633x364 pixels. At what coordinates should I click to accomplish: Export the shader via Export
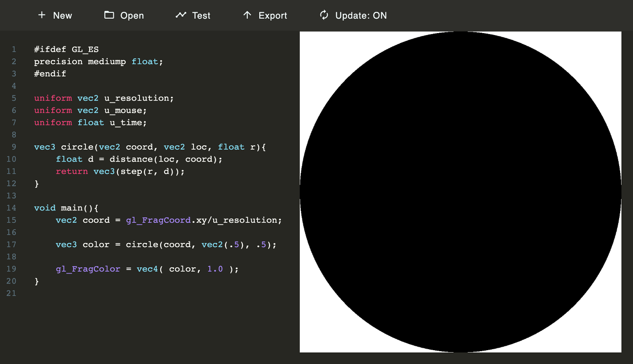[x=265, y=15]
